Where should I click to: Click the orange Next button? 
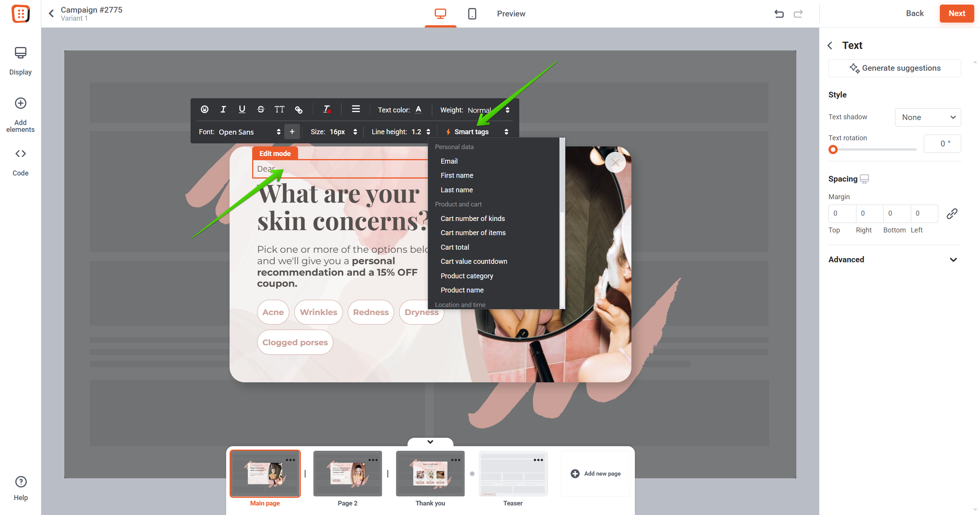(x=957, y=13)
